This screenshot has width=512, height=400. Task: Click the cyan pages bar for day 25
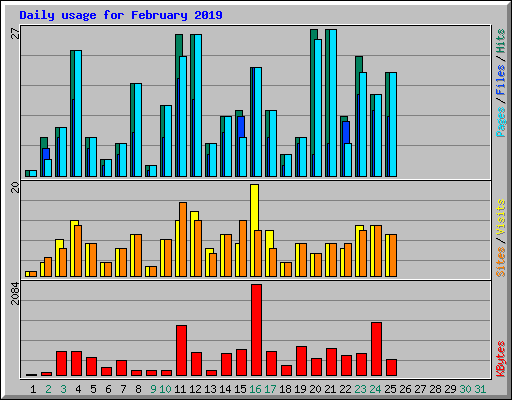point(393,124)
